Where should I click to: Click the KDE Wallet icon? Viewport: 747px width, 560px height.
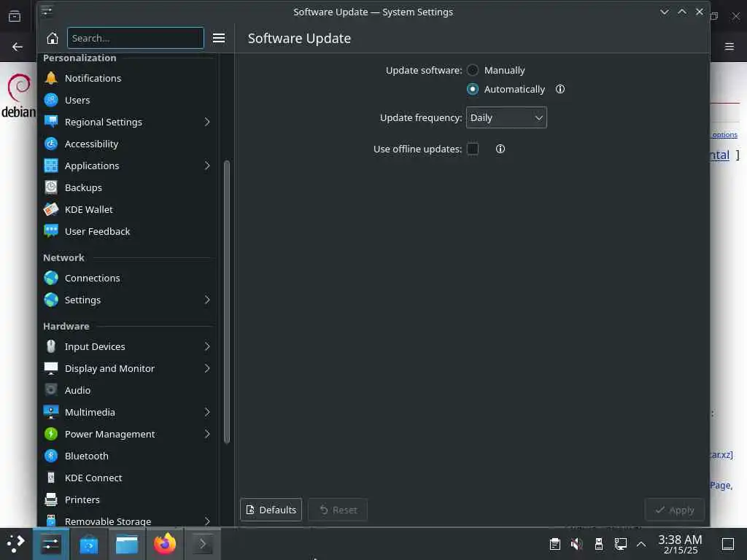(51, 209)
